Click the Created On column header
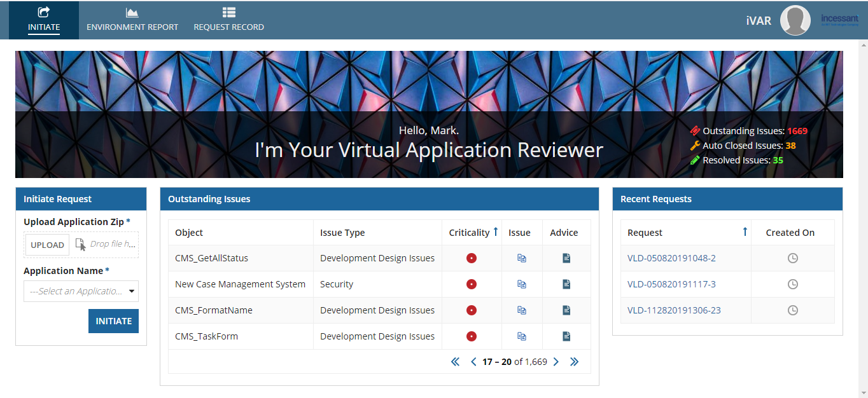Screen dimensions: 868x398 (790, 233)
